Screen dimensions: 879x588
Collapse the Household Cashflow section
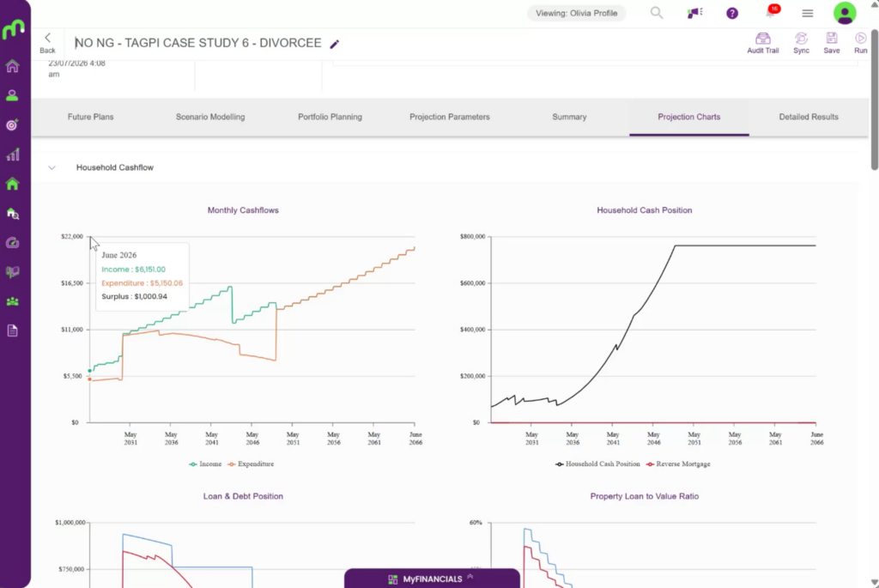(52, 167)
